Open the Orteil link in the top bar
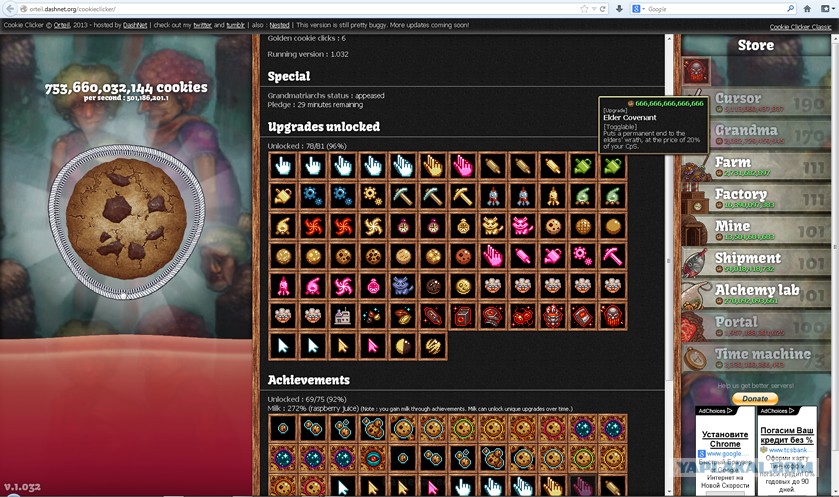Image resolution: width=839 pixels, height=497 pixels. 62,25
